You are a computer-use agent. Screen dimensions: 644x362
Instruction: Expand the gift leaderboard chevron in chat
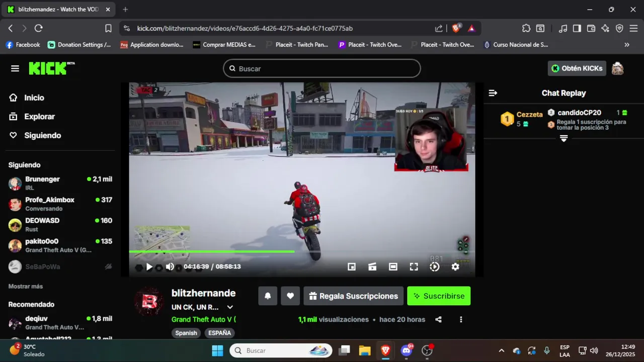click(x=563, y=138)
